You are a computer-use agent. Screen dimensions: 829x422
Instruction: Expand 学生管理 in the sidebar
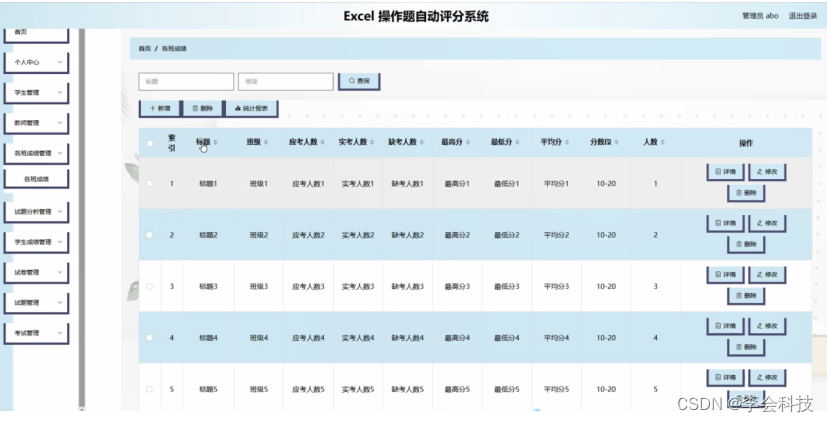click(60, 92)
